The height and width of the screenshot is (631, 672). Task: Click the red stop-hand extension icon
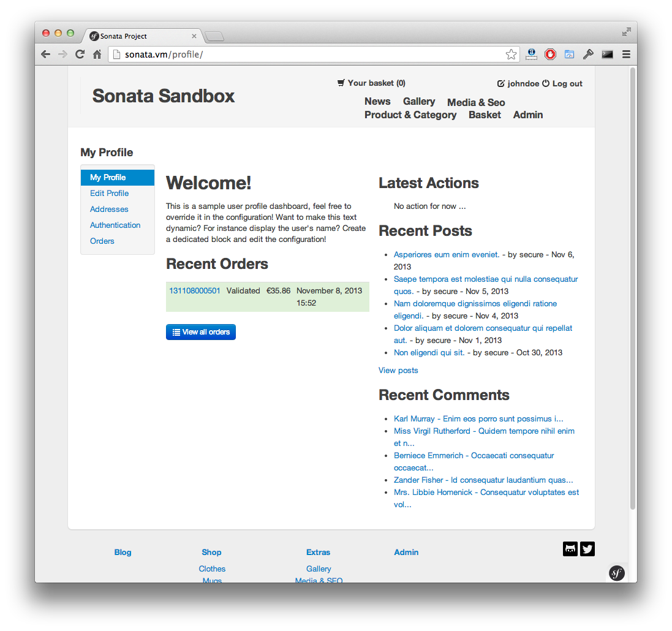pos(550,55)
